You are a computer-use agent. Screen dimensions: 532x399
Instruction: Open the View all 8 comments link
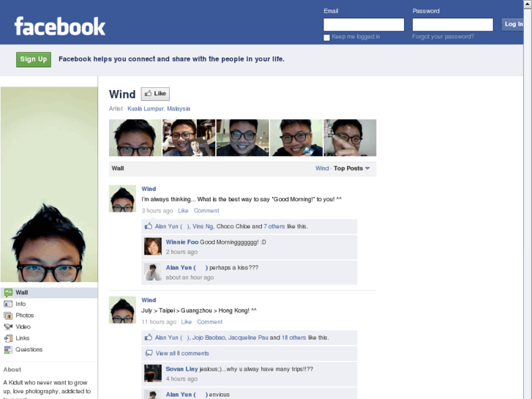pyautogui.click(x=182, y=353)
